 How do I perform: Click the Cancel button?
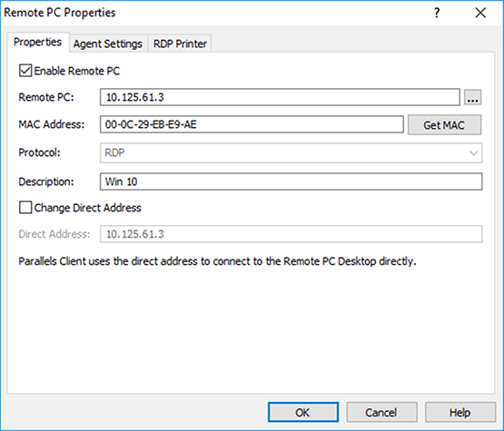pyautogui.click(x=381, y=412)
